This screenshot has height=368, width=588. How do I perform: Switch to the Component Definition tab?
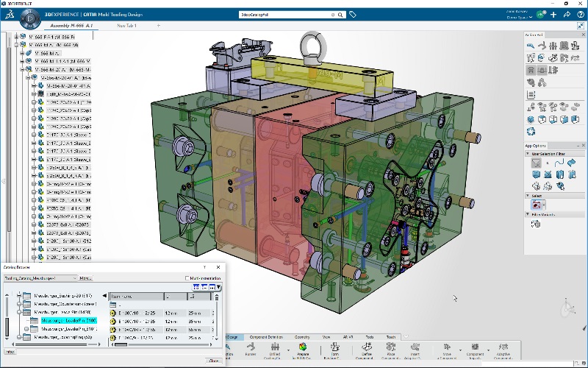pyautogui.click(x=266, y=336)
